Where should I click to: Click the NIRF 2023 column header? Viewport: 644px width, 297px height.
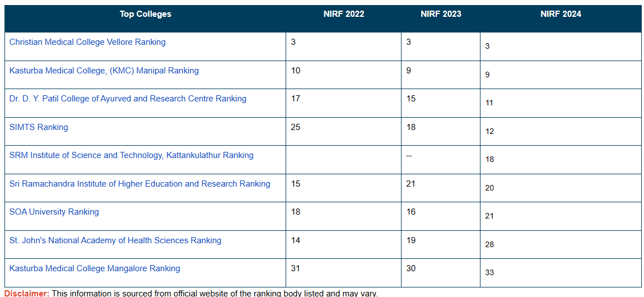[441, 14]
